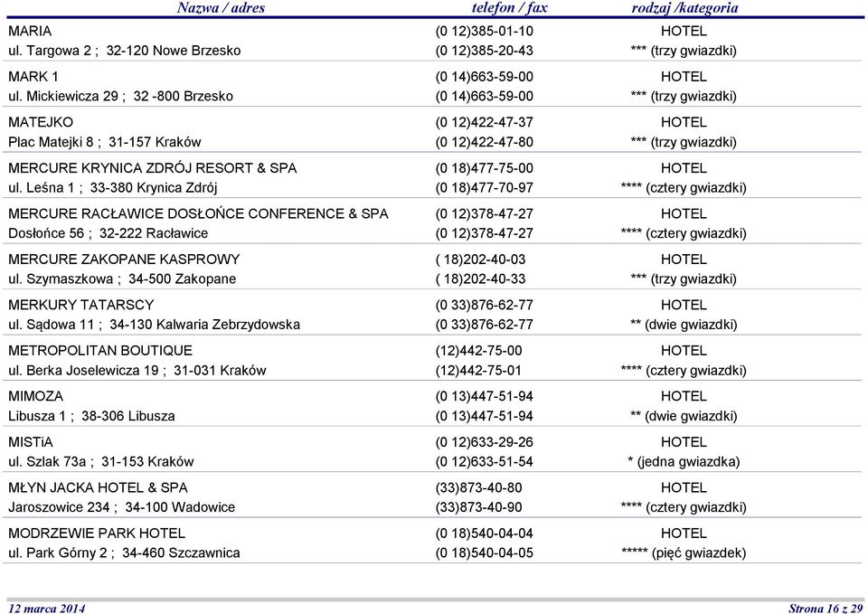The image size is (868, 614).
Task: Click fax number (0 18)477-70-97
Action: pos(485,188)
